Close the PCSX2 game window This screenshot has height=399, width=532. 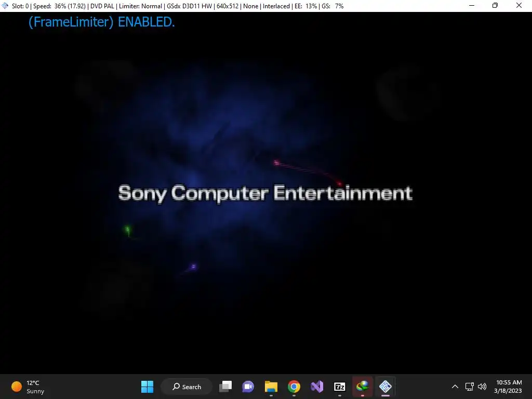(x=519, y=6)
